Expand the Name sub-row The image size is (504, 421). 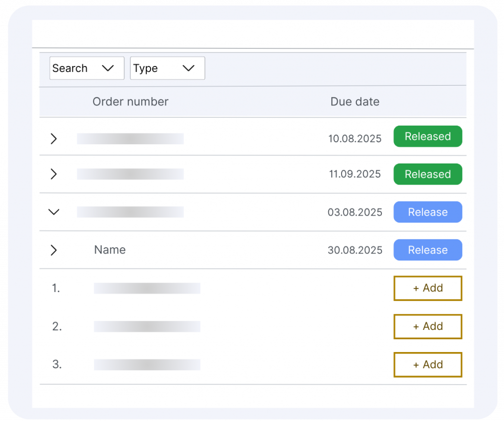tap(54, 250)
